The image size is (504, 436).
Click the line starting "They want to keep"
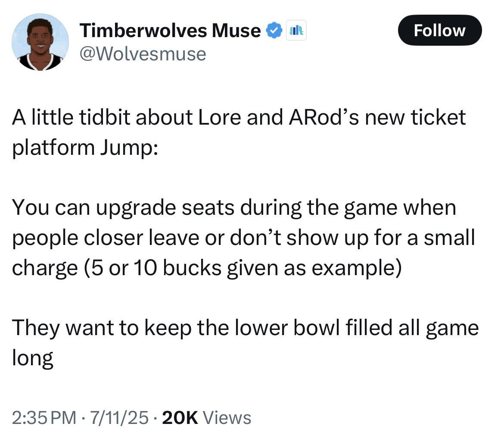245,328
